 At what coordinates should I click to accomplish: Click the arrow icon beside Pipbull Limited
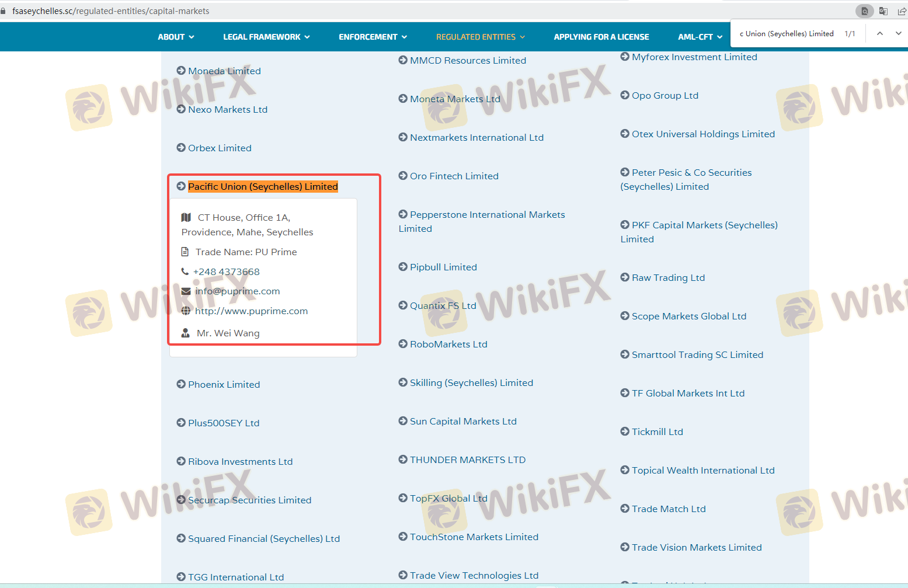click(x=403, y=267)
